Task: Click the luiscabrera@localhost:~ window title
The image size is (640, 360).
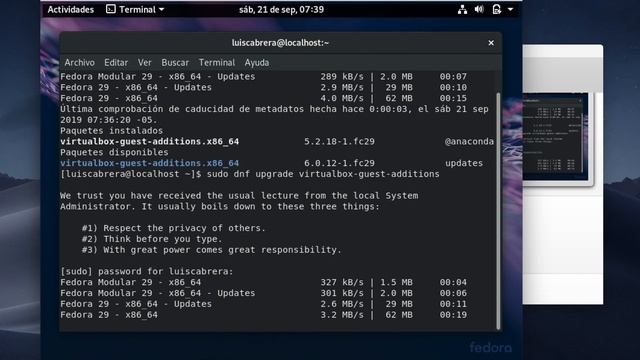Action: (x=280, y=43)
